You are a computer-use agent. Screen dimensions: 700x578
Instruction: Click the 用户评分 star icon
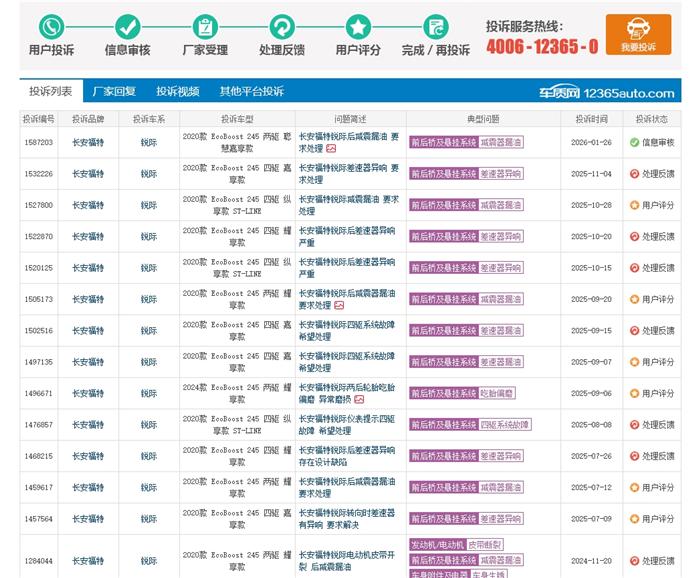[358, 27]
